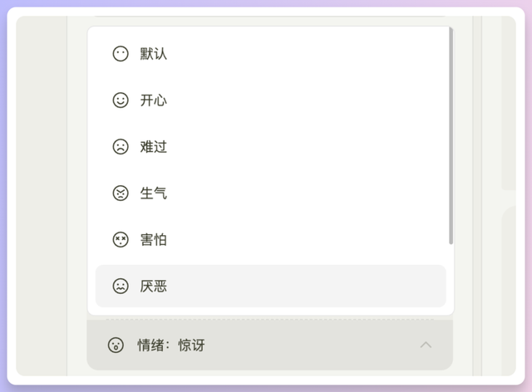Click the angry face icon beside 生气
Viewport: 532px width, 392px height.
coord(121,194)
